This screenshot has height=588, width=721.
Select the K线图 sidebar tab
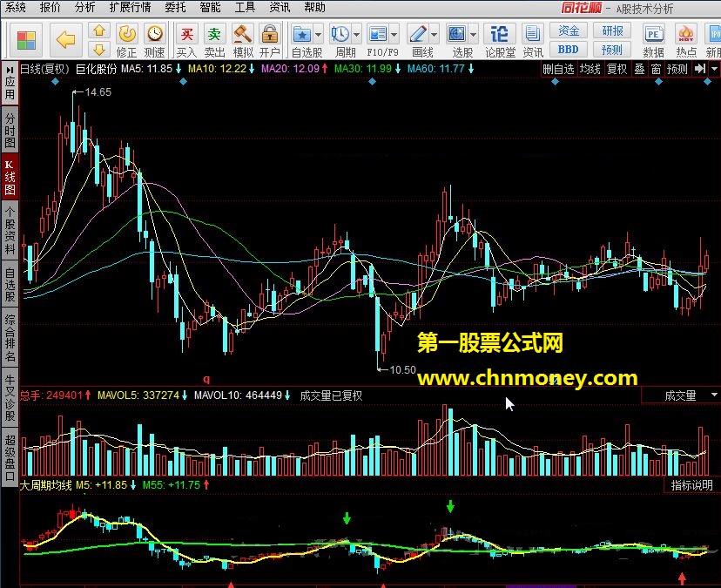pyautogui.click(x=10, y=177)
